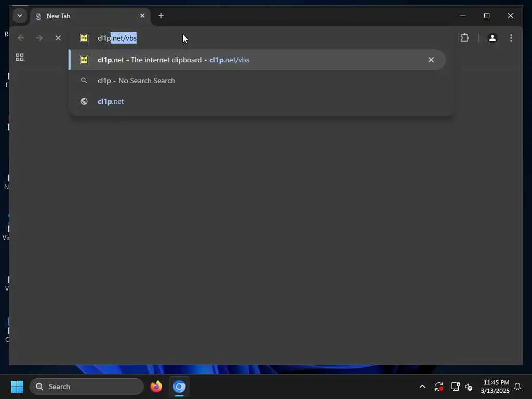Minimize the browser window
Viewport: 532px width, 399px height.
point(462,16)
